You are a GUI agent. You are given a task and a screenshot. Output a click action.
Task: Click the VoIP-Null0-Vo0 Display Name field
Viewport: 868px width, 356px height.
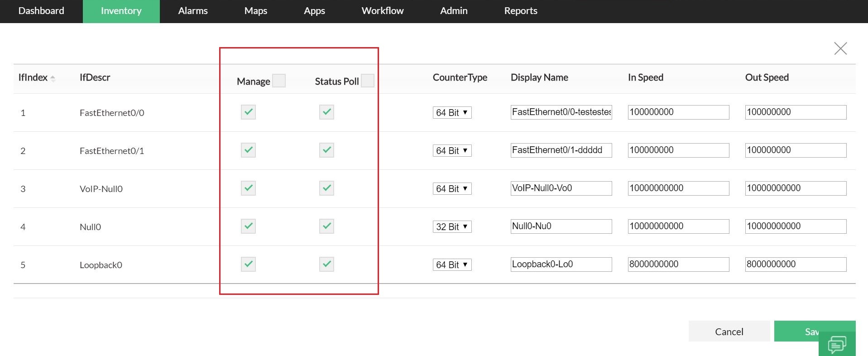point(561,188)
